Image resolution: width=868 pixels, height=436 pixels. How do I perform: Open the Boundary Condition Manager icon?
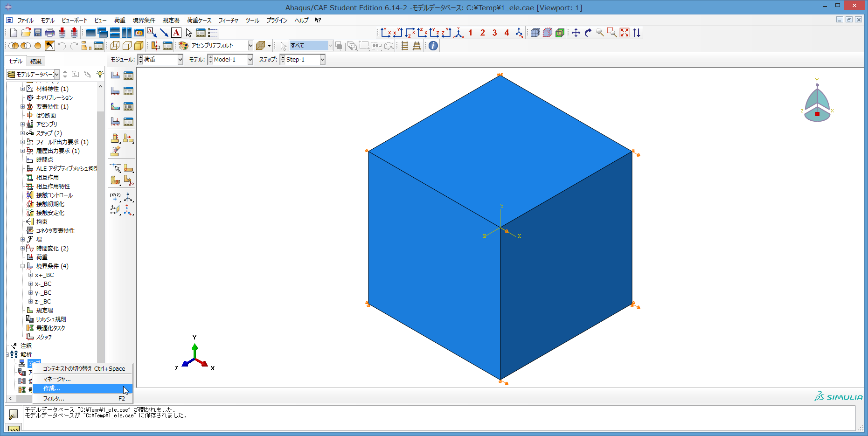tap(128, 91)
